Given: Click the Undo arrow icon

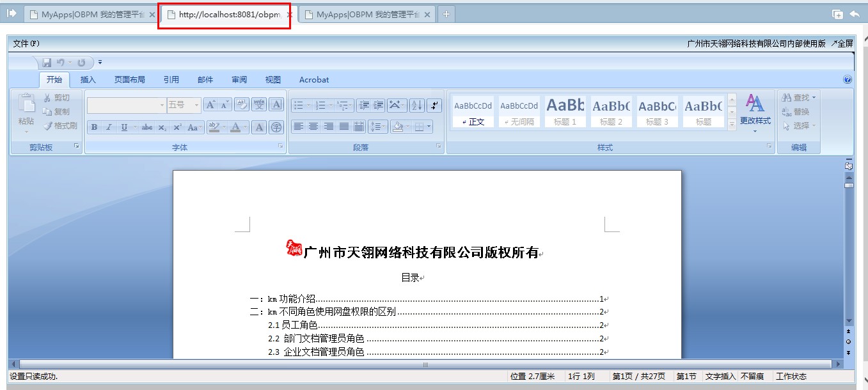Looking at the screenshot, I should (x=61, y=63).
